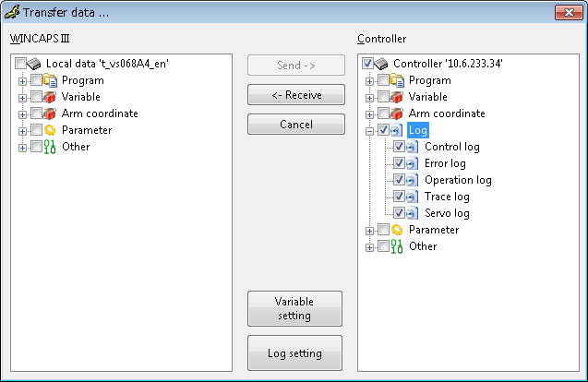Expand the Parameter node in WINCAPS III tree

click(23, 130)
